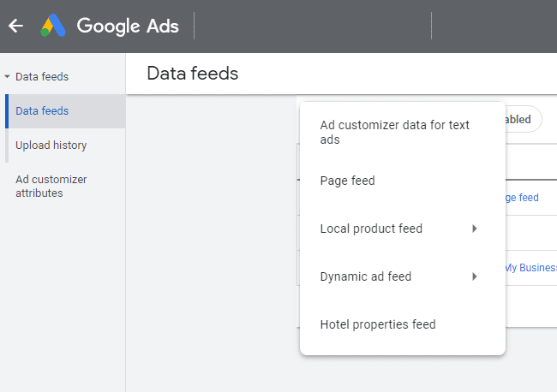Click the Local product feed menu label

(x=371, y=229)
